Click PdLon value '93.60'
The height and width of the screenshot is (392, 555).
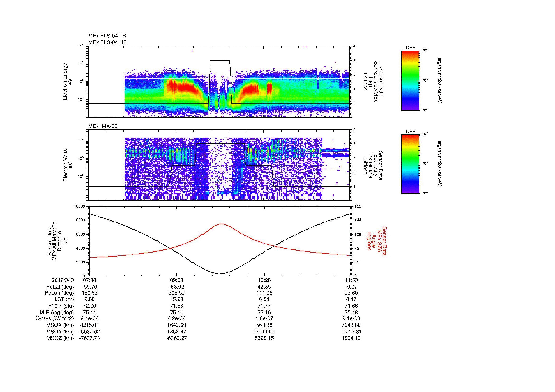(x=351, y=293)
